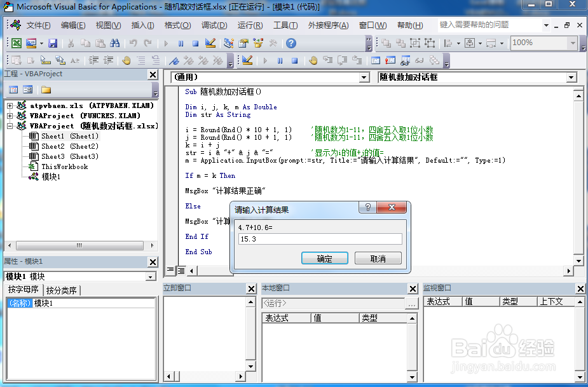Viewport: 588px width, 387px height.
Task: Close the 工程 - VBAProject panel
Action: click(x=153, y=74)
